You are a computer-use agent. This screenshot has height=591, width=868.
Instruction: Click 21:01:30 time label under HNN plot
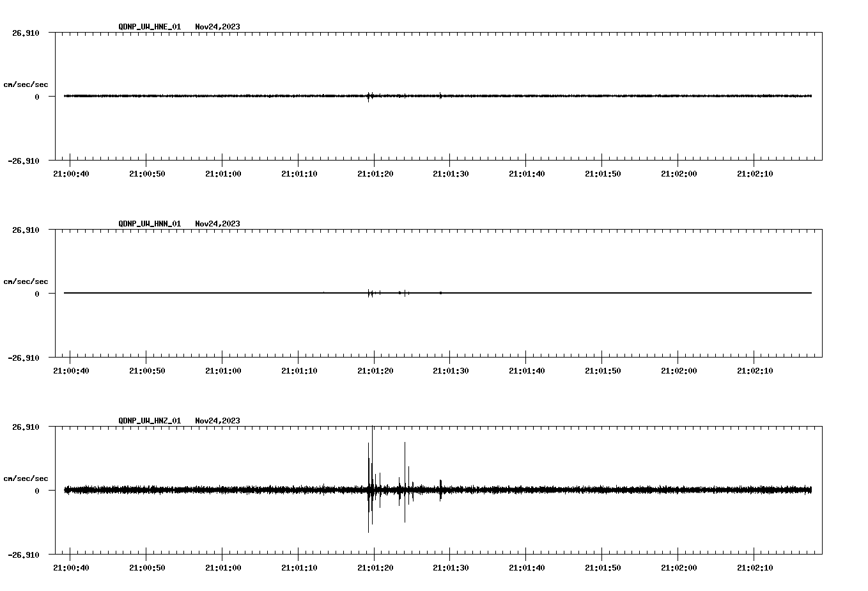(x=451, y=371)
